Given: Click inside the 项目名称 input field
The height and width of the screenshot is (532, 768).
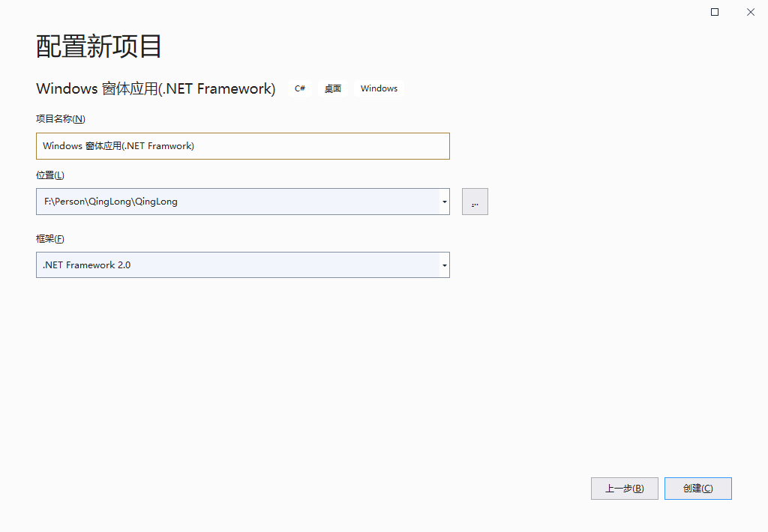Looking at the screenshot, I should (x=225, y=145).
